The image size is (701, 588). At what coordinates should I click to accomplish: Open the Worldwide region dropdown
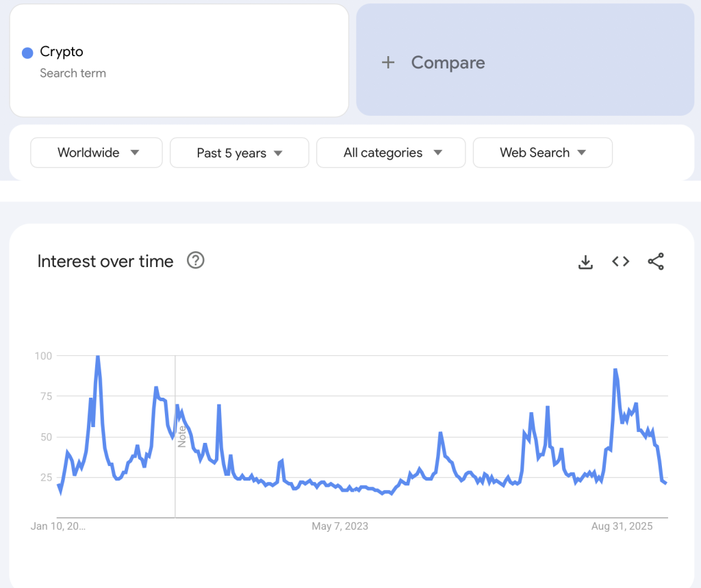pos(96,153)
